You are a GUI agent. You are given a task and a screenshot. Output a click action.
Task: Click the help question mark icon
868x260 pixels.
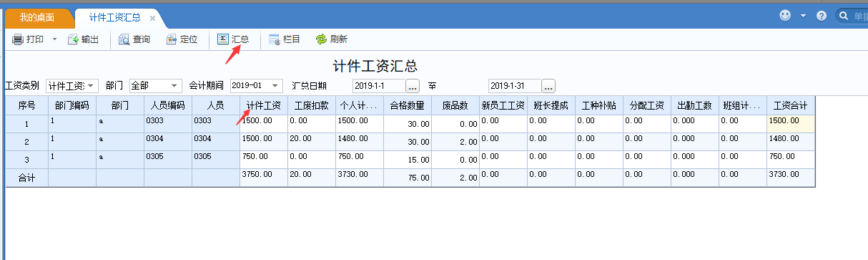point(822,15)
